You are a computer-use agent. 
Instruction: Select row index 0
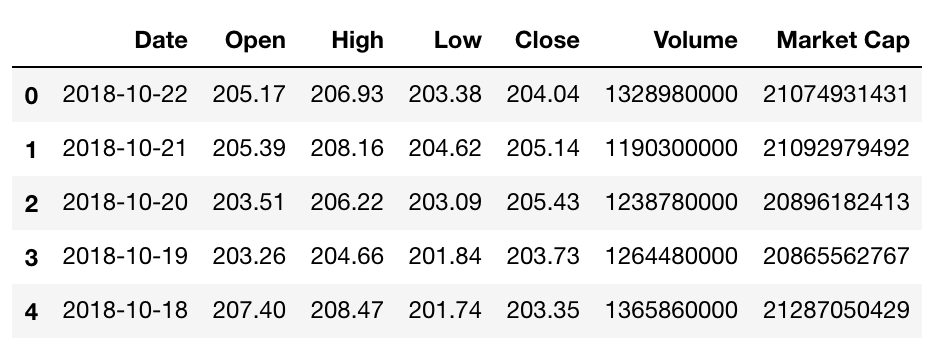click(x=31, y=96)
